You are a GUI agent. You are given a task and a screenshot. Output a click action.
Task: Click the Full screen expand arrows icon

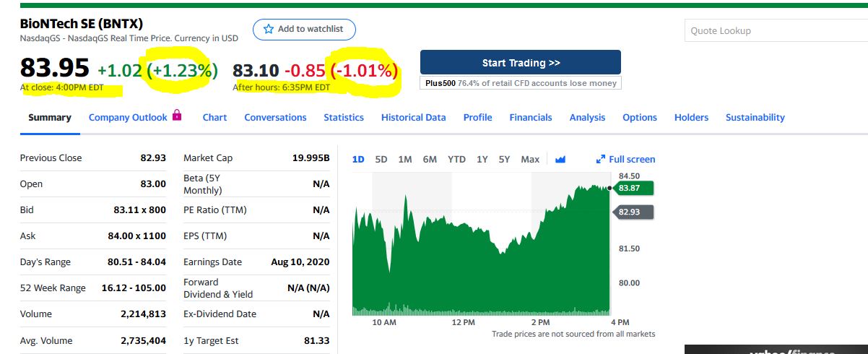point(601,160)
